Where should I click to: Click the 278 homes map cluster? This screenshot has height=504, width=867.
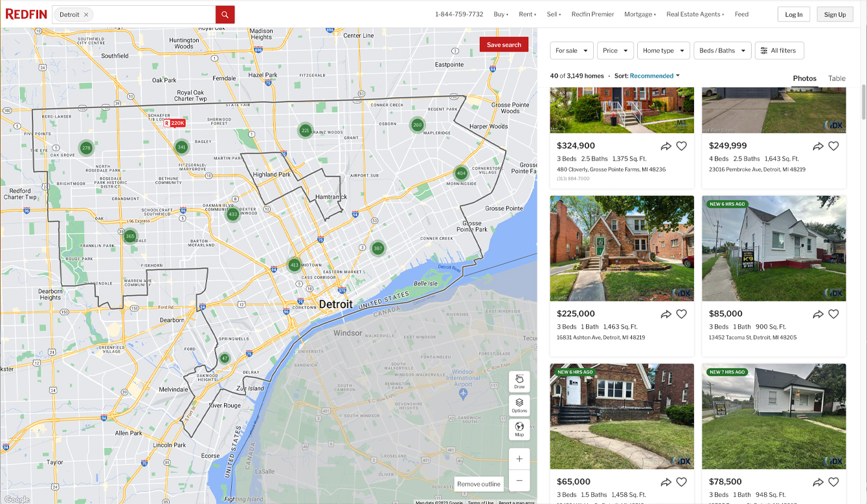coord(86,148)
